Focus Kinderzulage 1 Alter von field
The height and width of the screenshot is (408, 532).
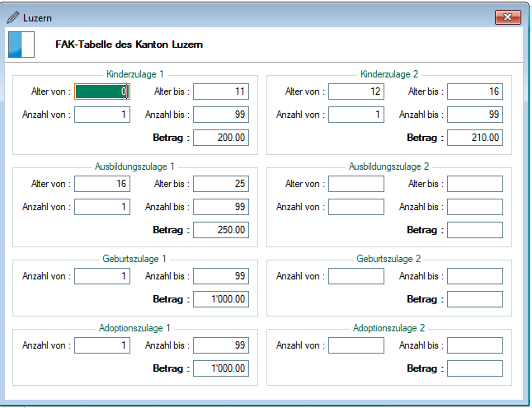point(102,91)
